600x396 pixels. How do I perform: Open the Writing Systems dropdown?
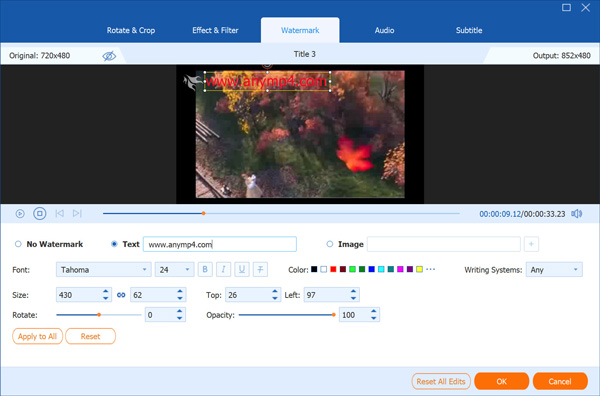[x=554, y=269]
